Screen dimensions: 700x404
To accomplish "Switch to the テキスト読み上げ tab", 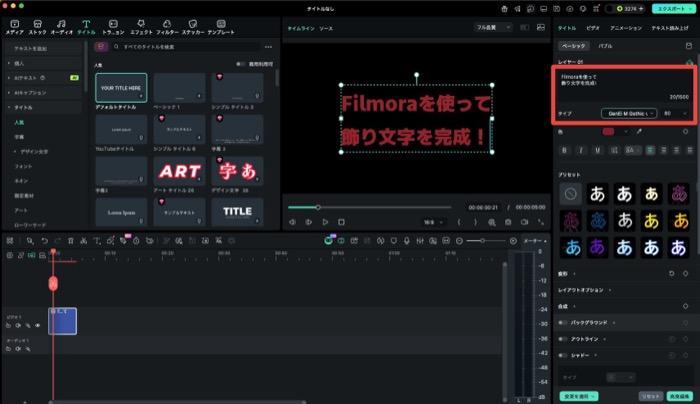I will coord(670,28).
